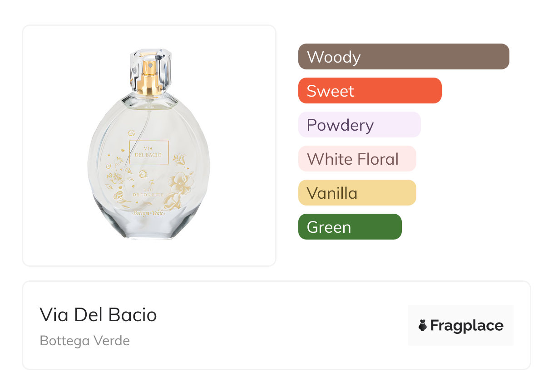Viewport: 553px width, 392px height.
Task: Click the boxed VIA DEL BACIO bottle label
Action: [149, 152]
